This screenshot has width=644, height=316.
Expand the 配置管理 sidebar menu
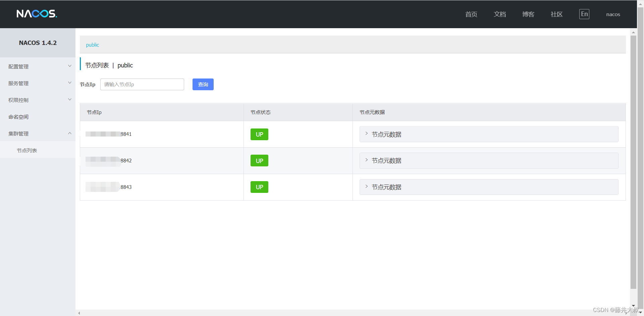tap(38, 66)
